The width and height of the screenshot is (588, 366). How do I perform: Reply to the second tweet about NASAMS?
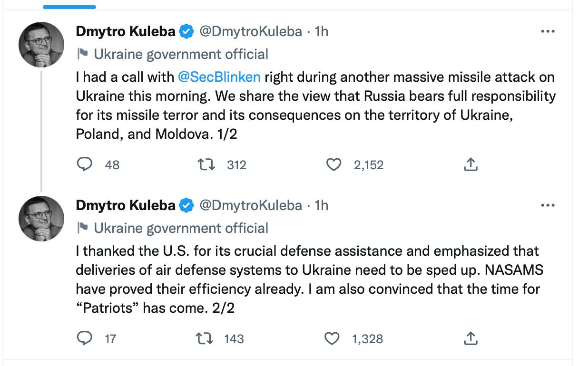(85, 338)
